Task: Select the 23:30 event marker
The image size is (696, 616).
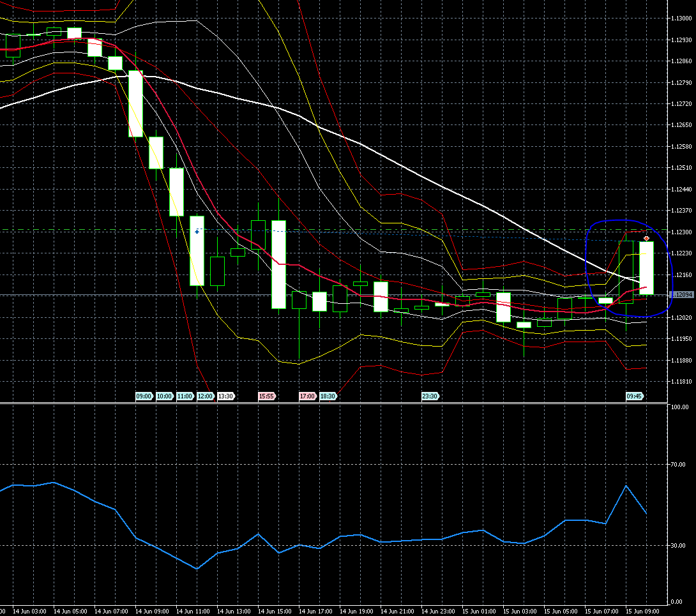Action: pyautogui.click(x=430, y=396)
